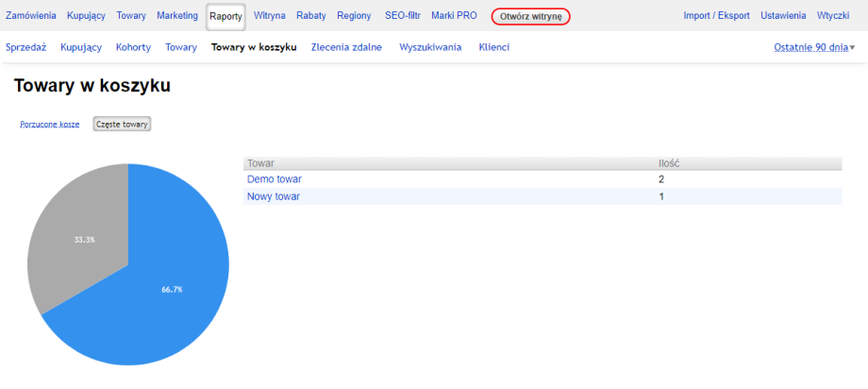The image size is (868, 389).
Task: Expand the Ostatnie 90 dnia dropdown
Action: pos(814,47)
